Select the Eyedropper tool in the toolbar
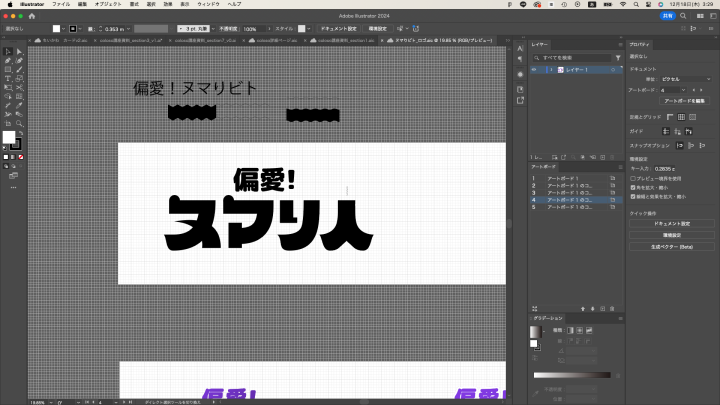 (19, 106)
